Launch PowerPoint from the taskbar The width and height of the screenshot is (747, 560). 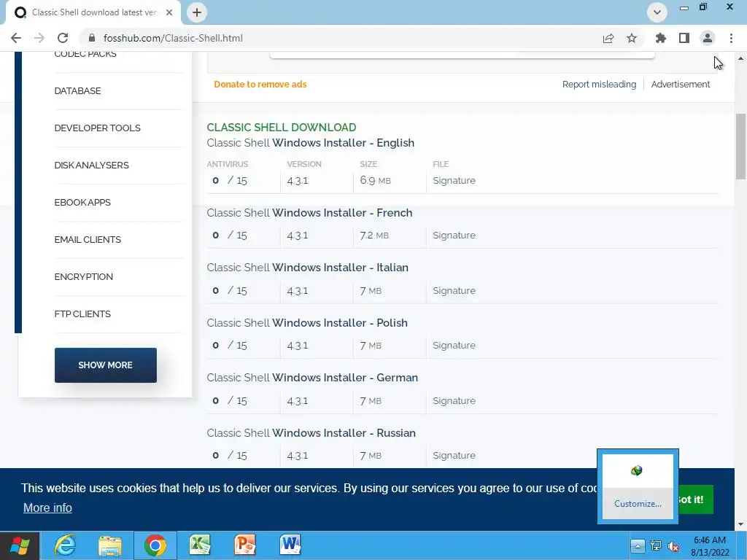point(245,545)
